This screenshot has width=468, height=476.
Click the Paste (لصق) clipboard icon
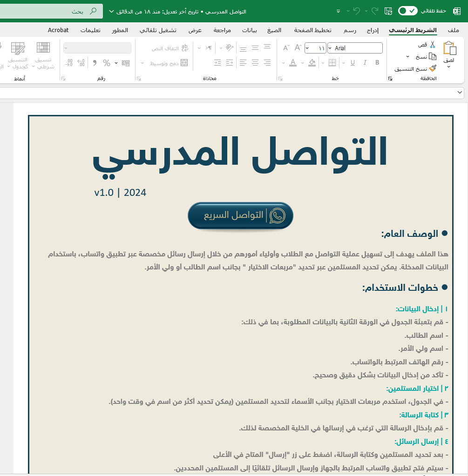click(449, 48)
